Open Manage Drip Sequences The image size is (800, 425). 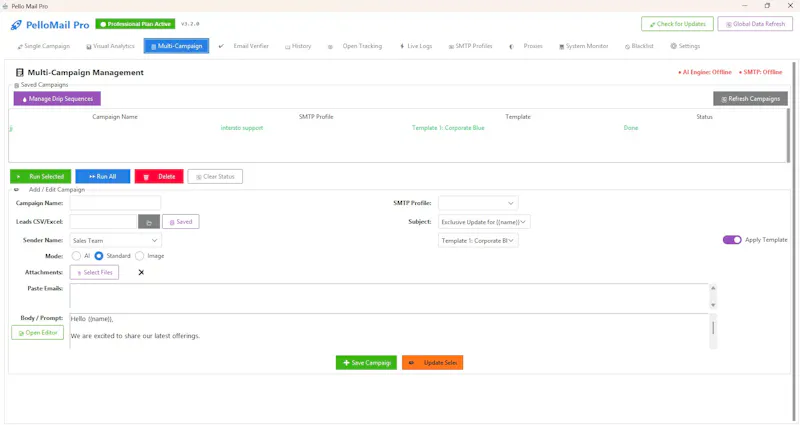[x=57, y=98]
